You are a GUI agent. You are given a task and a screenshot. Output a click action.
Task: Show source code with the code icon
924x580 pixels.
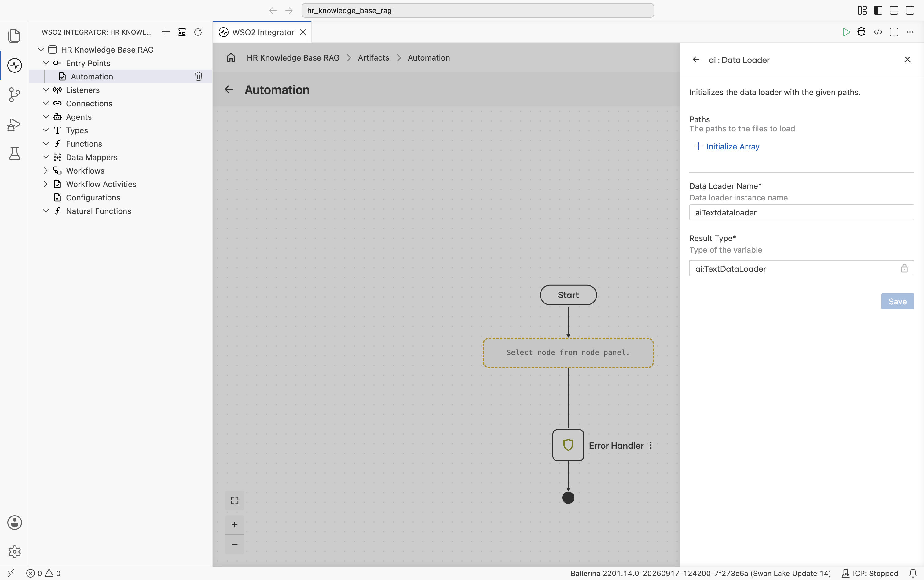tap(878, 32)
